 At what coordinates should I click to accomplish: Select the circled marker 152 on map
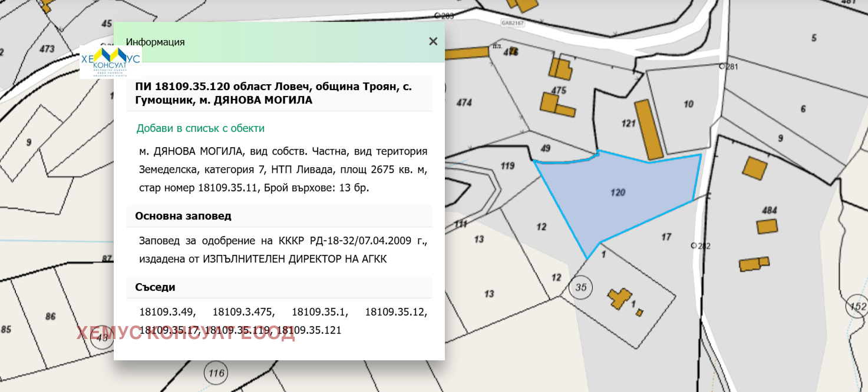click(857, 306)
